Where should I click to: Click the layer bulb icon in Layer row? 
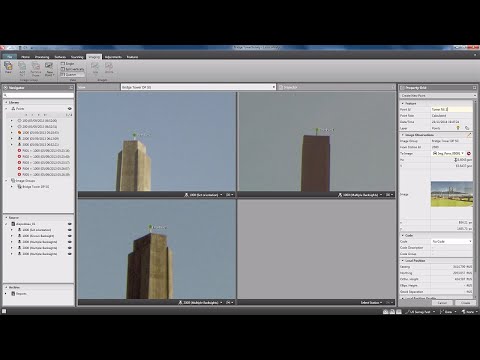[458, 128]
